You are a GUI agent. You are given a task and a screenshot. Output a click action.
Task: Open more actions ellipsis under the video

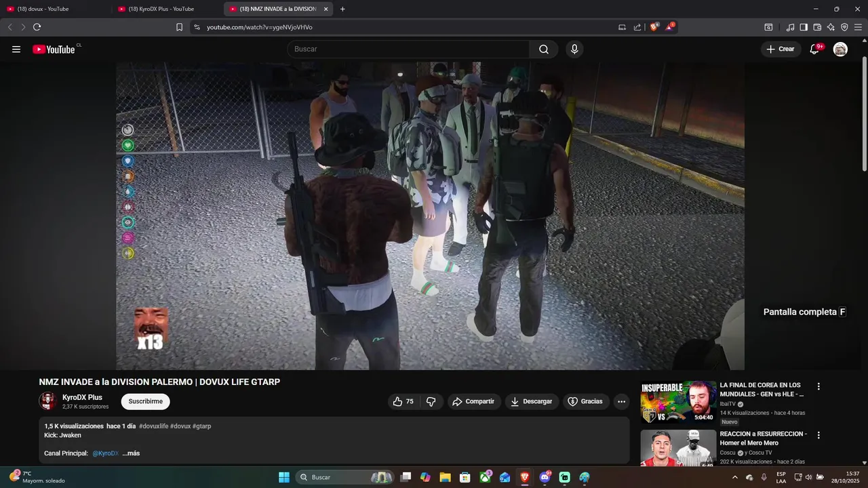[621, 401]
